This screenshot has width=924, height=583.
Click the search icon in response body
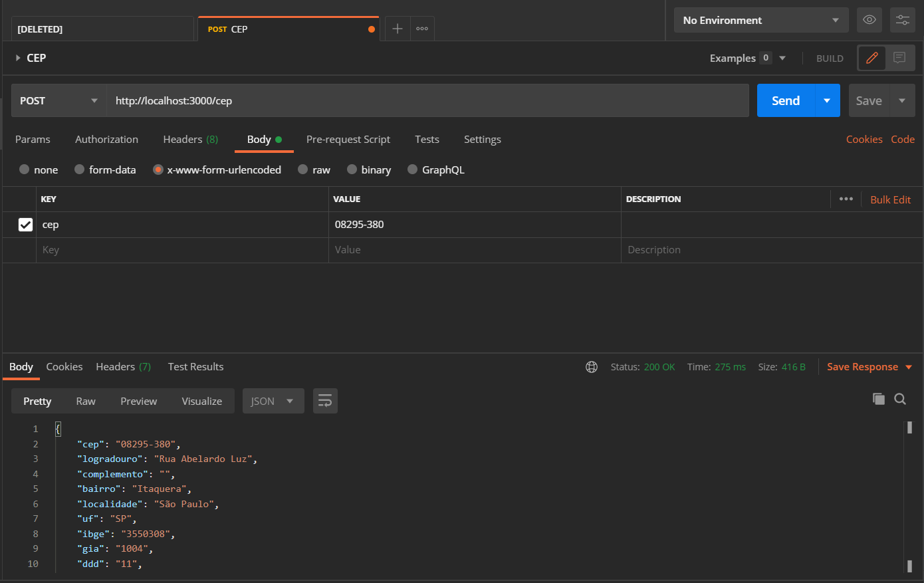(x=900, y=399)
